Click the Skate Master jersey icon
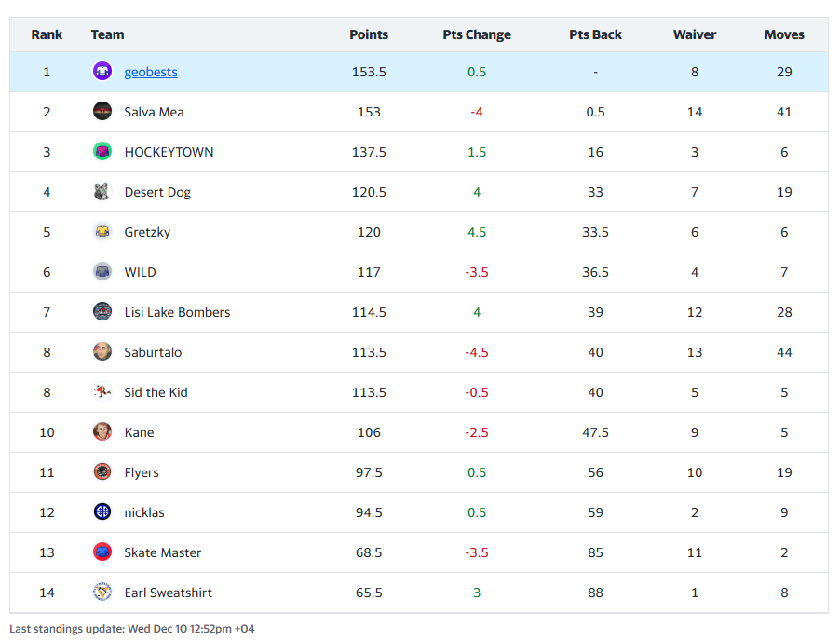The height and width of the screenshot is (641, 840). pyautogui.click(x=102, y=552)
